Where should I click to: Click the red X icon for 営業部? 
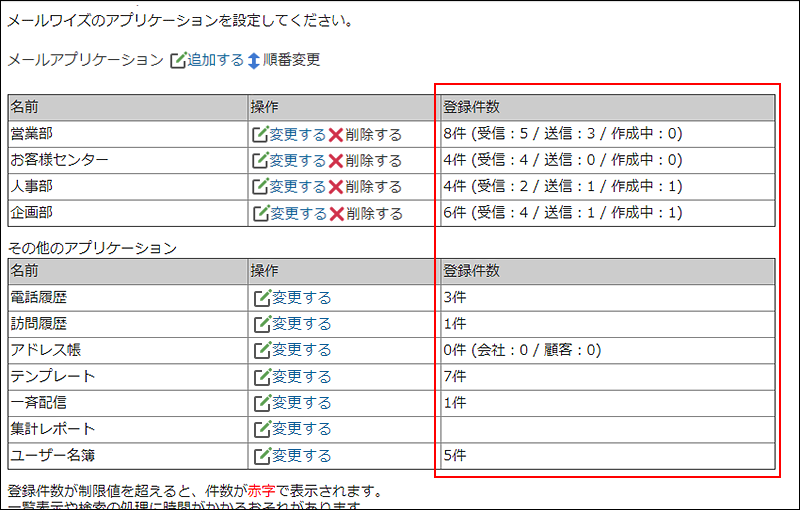coord(336,135)
